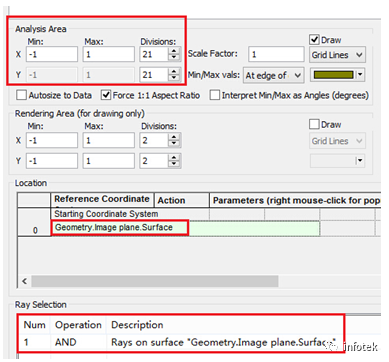Screen dimensions: 389x362
Task: Open Min/Max vals 'At edge of' dropdown
Action: (x=273, y=76)
